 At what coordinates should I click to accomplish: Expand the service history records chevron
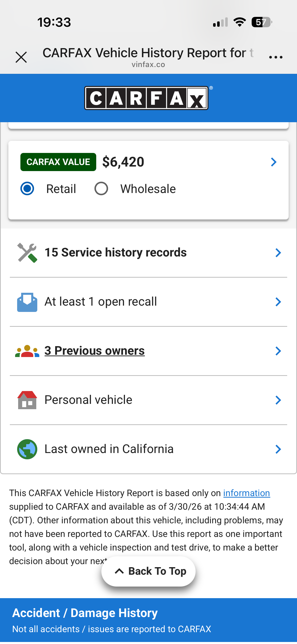tap(278, 253)
